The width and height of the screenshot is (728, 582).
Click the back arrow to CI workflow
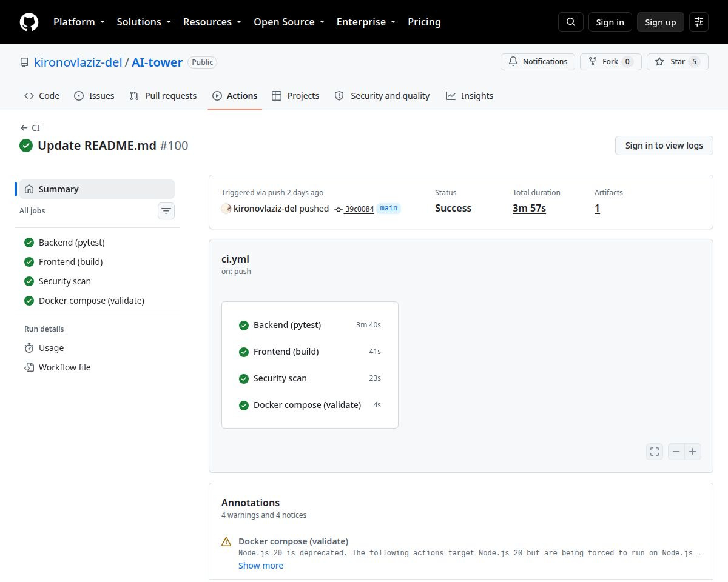point(24,128)
